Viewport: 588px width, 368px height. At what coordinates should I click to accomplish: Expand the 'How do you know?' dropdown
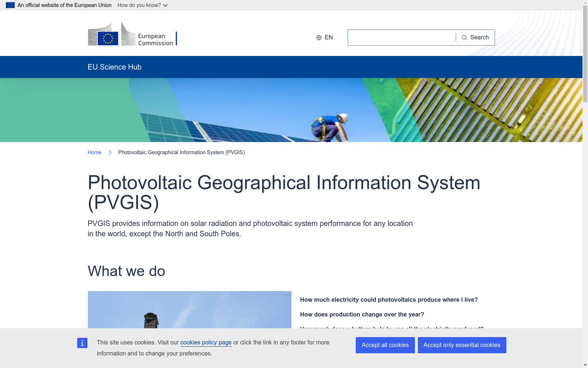(143, 5)
